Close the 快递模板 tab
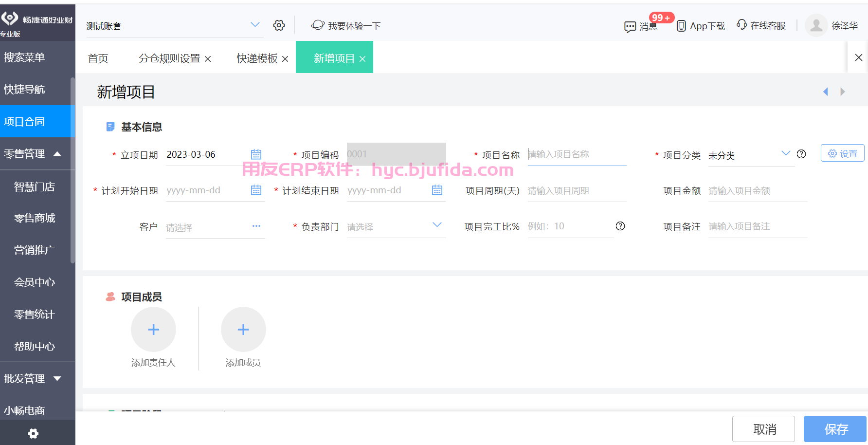The height and width of the screenshot is (445, 868). coord(285,59)
